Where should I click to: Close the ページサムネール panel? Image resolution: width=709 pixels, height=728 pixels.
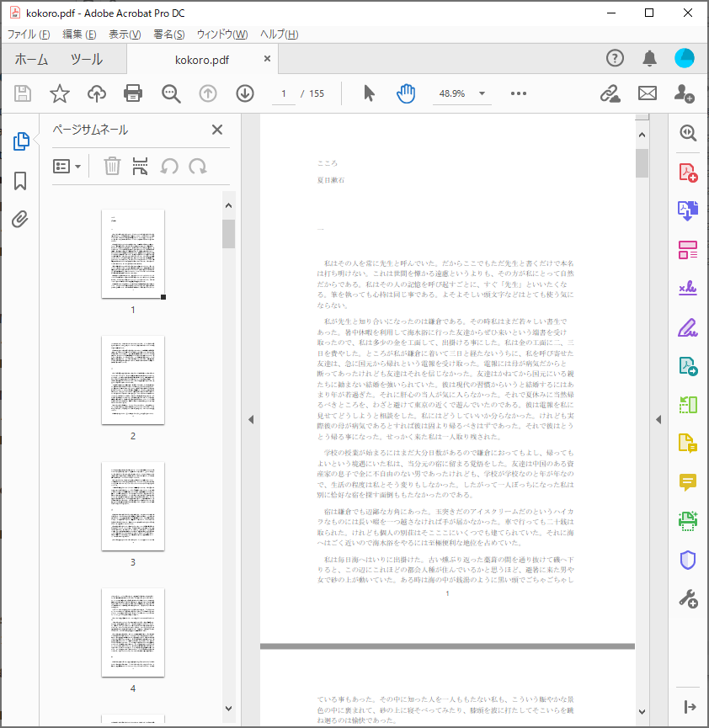[217, 130]
